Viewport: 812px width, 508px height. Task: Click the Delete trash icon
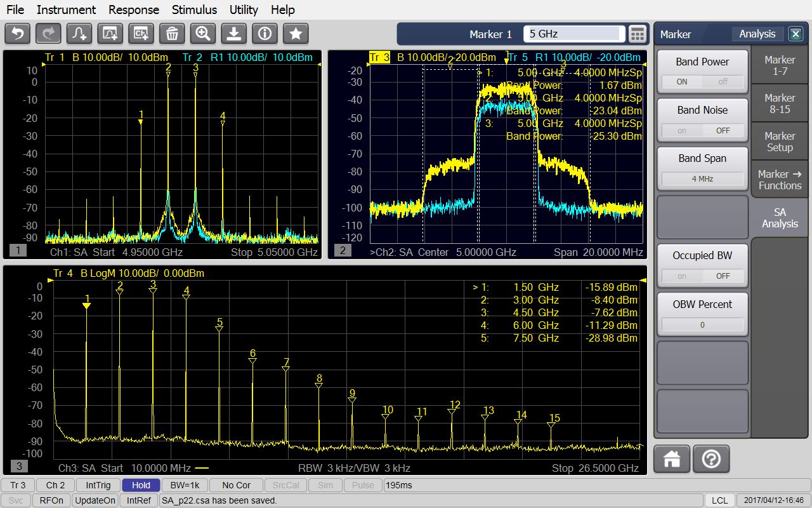pyautogui.click(x=171, y=33)
